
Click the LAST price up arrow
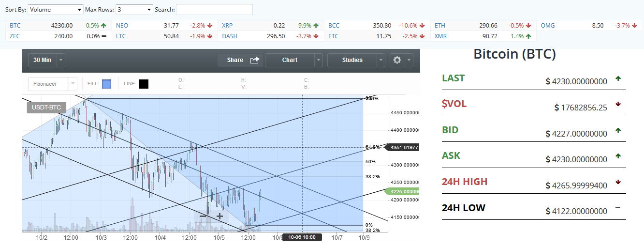[x=618, y=78]
